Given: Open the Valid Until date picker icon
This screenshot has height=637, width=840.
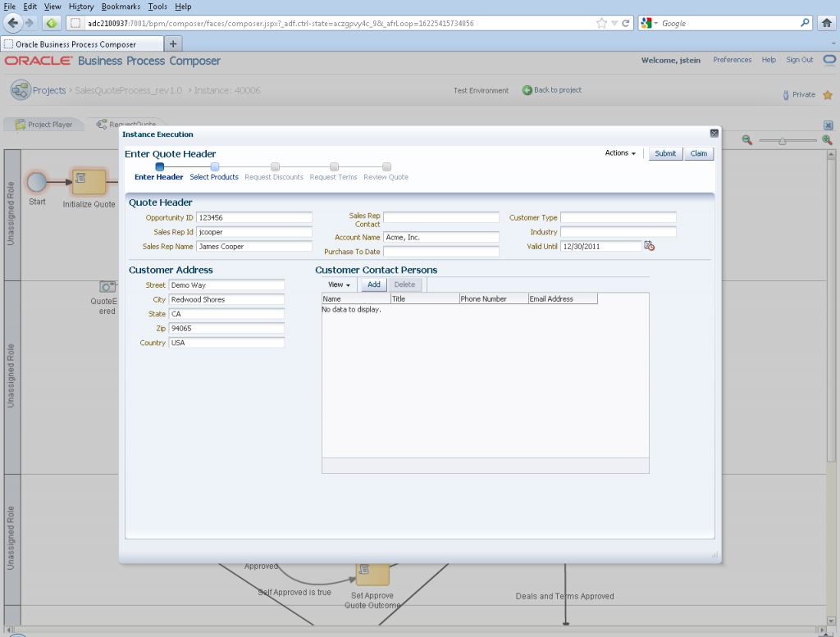Looking at the screenshot, I should [649, 246].
